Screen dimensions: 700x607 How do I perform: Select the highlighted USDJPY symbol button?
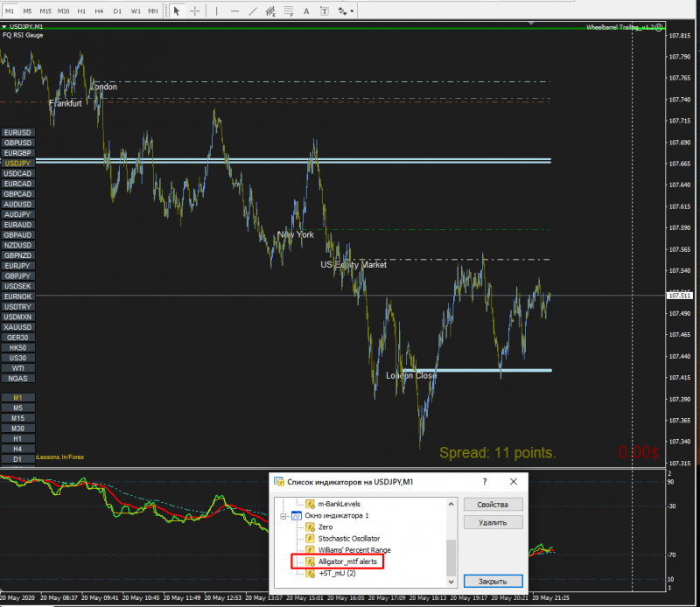pyautogui.click(x=17, y=164)
